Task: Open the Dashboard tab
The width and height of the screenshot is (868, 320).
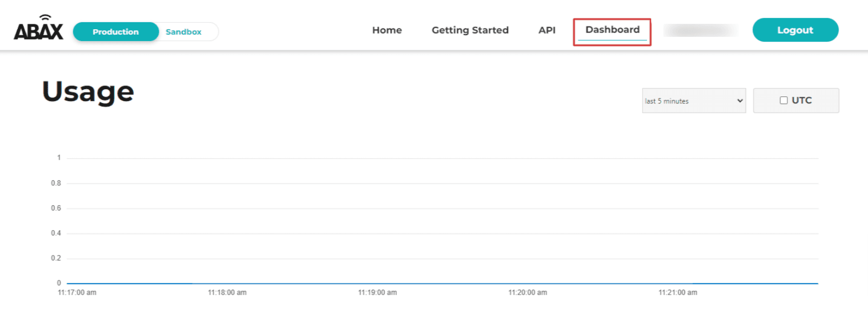Action: coord(613,30)
